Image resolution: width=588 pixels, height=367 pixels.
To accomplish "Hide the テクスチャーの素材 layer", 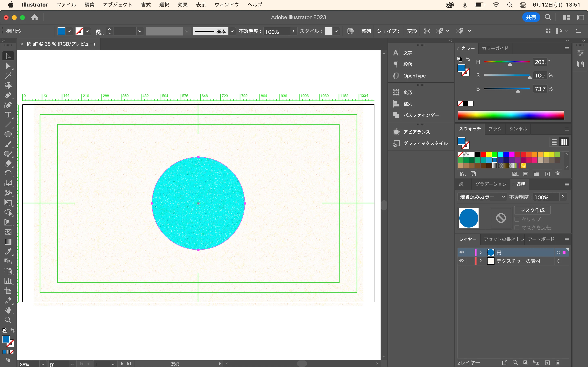I will pyautogui.click(x=461, y=261).
